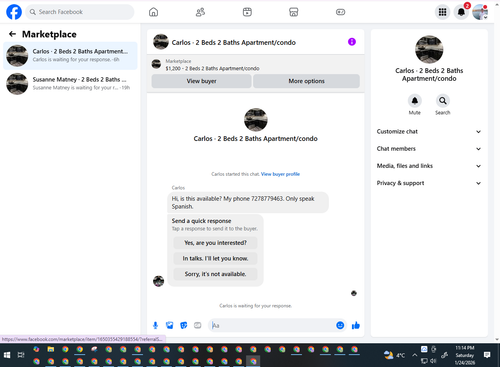Expand Chat members section
Viewport: 500px width, 367px height.
pos(429,149)
